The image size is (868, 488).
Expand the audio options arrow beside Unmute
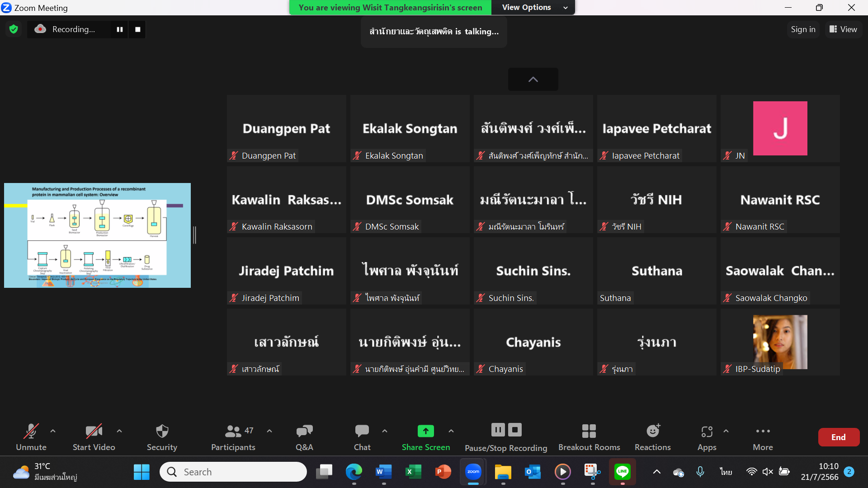(x=53, y=431)
